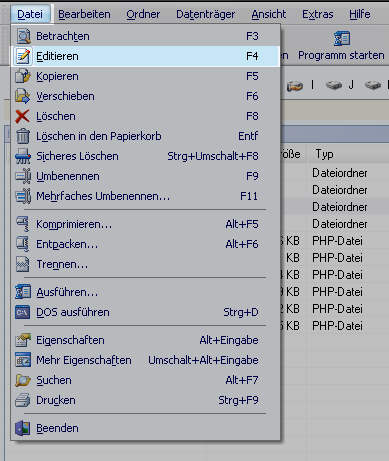Click the Drucken printer icon

coord(23,400)
